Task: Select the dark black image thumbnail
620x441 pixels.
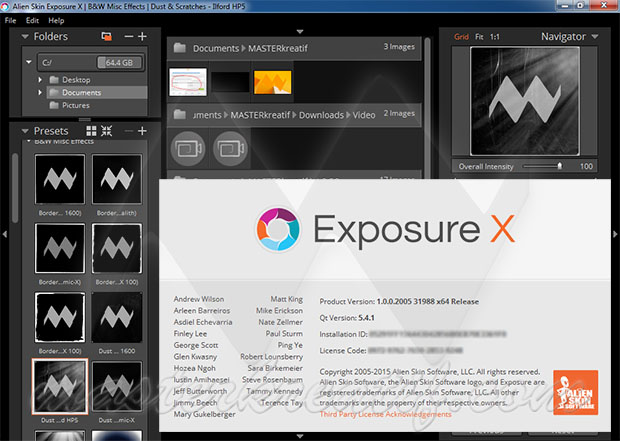Action: [x=230, y=82]
